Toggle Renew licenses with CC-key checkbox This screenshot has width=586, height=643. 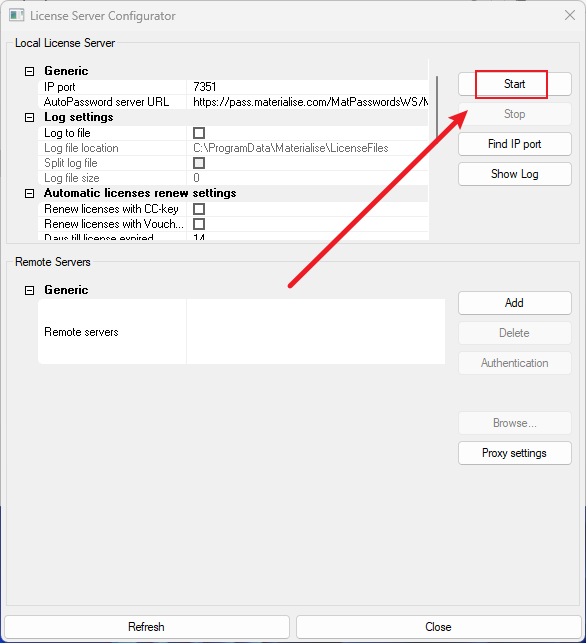pyautogui.click(x=199, y=209)
